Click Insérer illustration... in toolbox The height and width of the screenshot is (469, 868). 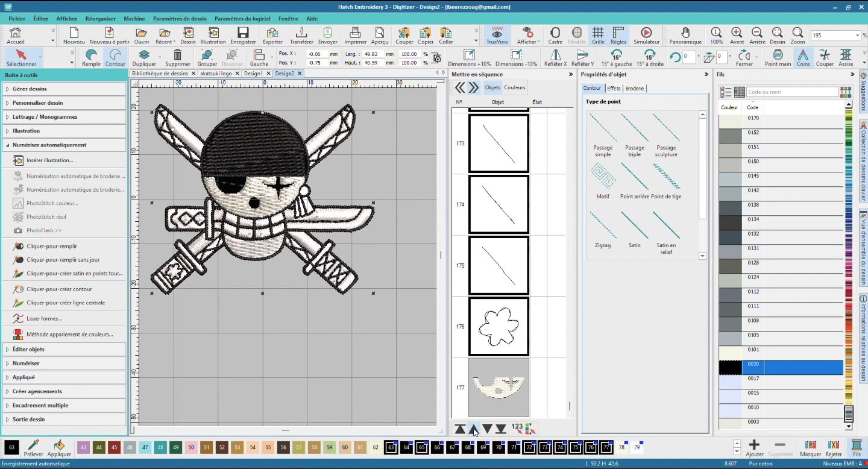pyautogui.click(x=49, y=160)
